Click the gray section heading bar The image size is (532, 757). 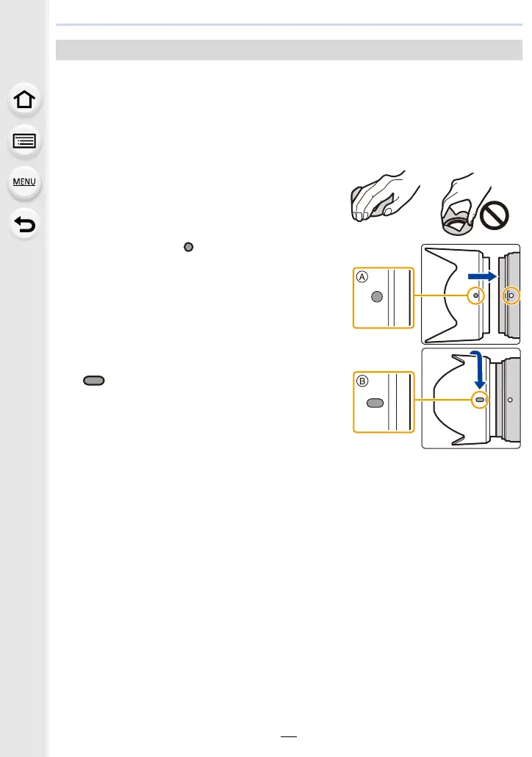tap(289, 50)
